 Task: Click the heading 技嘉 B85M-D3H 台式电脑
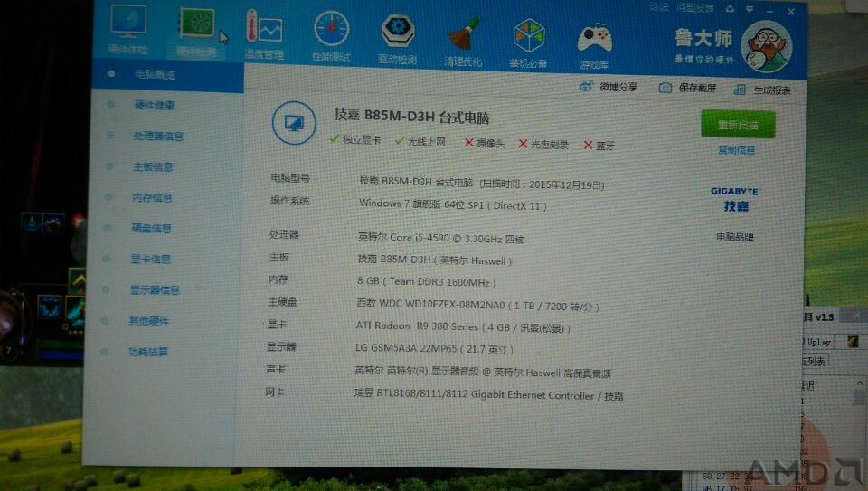click(411, 117)
